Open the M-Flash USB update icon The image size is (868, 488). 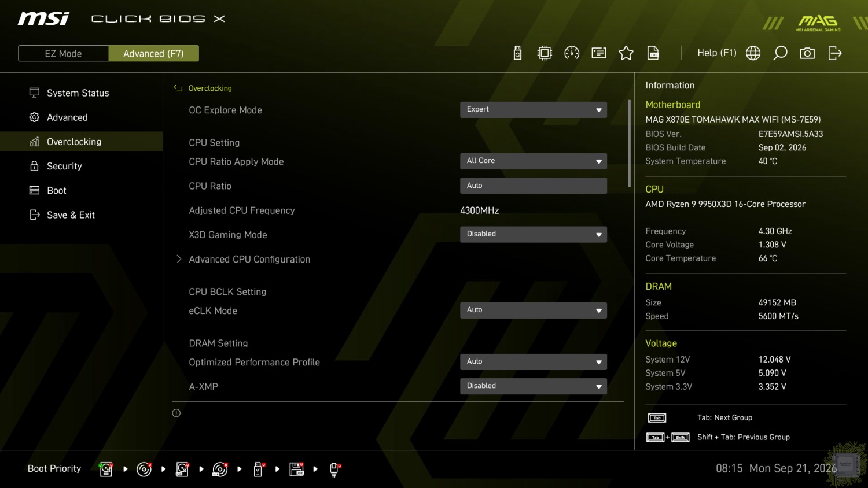[517, 53]
